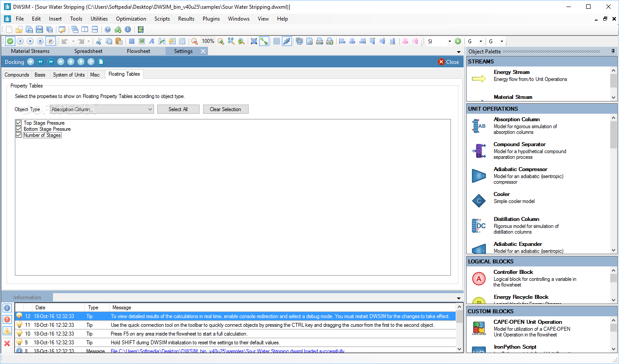Switch to the Flowsheet tab
The image size is (619, 364).
point(138,51)
